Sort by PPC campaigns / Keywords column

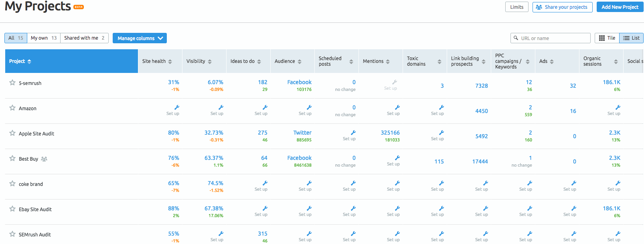point(528,61)
